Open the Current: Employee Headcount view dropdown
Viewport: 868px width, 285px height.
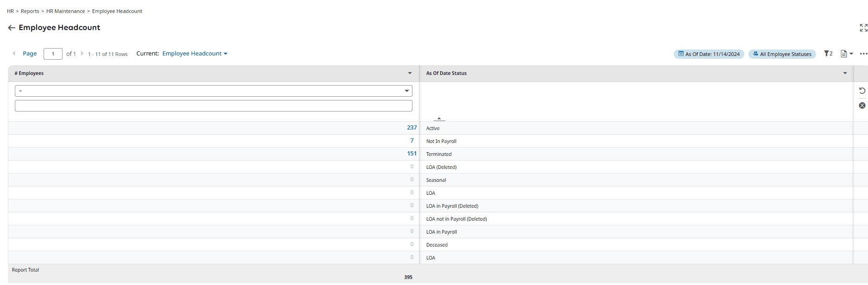(x=195, y=54)
